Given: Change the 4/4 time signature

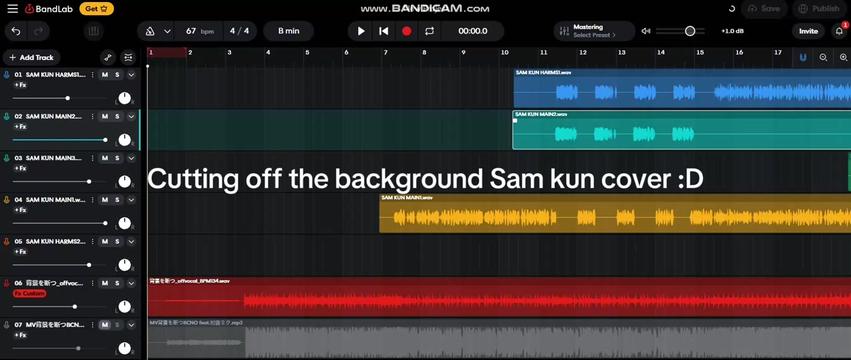Looking at the screenshot, I should 239,31.
